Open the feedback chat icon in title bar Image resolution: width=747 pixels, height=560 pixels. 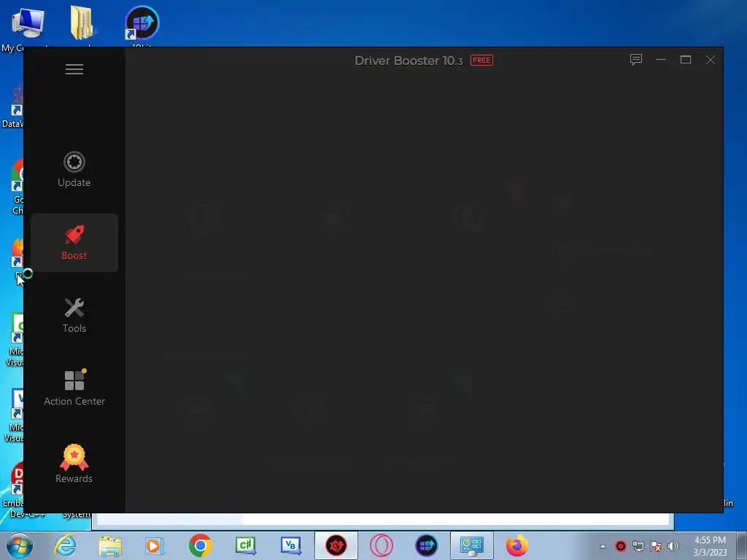coord(636,60)
